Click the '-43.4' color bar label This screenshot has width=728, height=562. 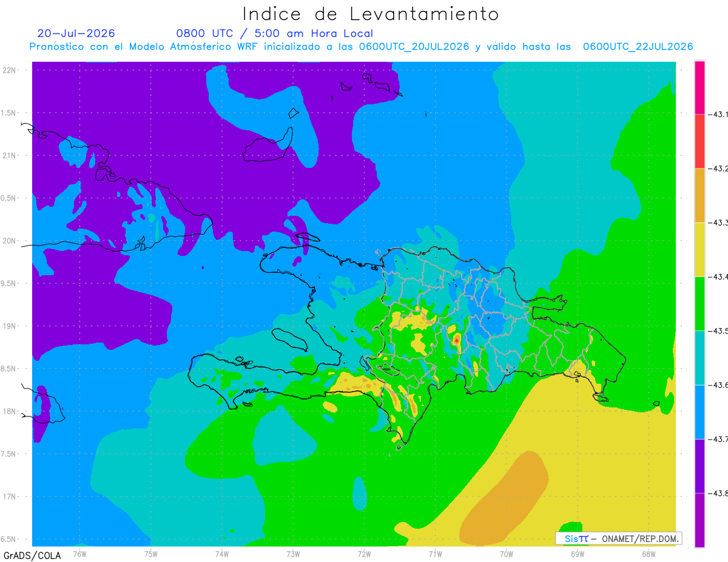[x=718, y=276]
